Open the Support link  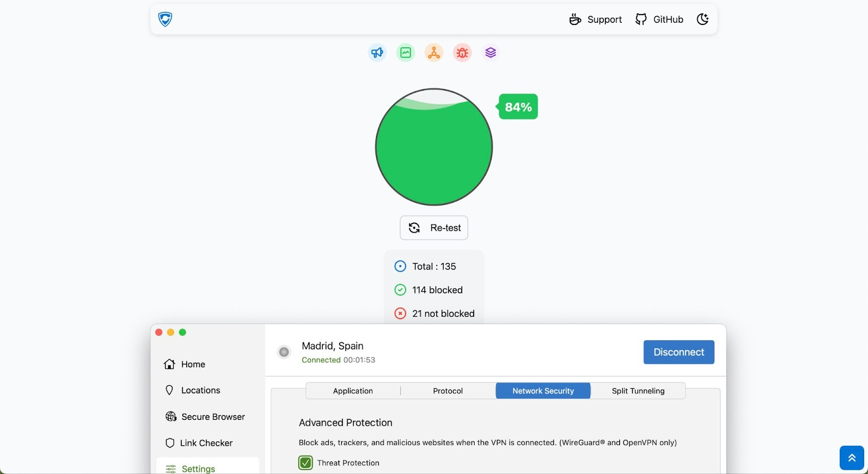[x=595, y=20]
